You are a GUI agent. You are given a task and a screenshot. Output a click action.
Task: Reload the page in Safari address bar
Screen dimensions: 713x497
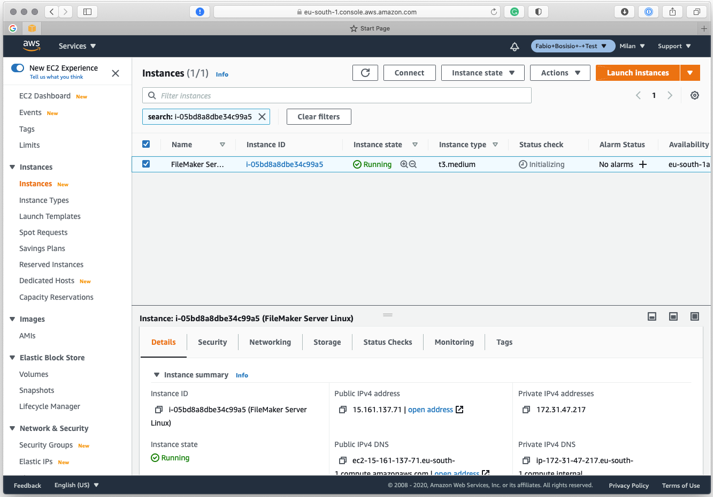(x=493, y=12)
